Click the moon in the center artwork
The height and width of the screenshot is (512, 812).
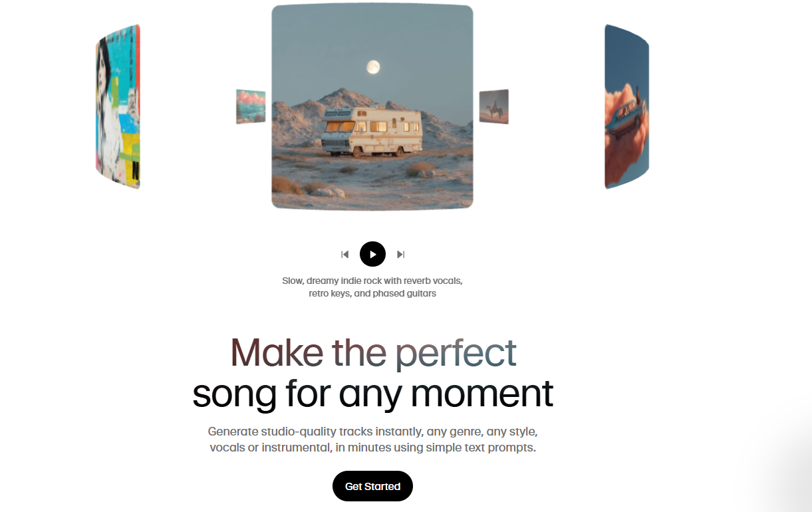click(x=373, y=66)
